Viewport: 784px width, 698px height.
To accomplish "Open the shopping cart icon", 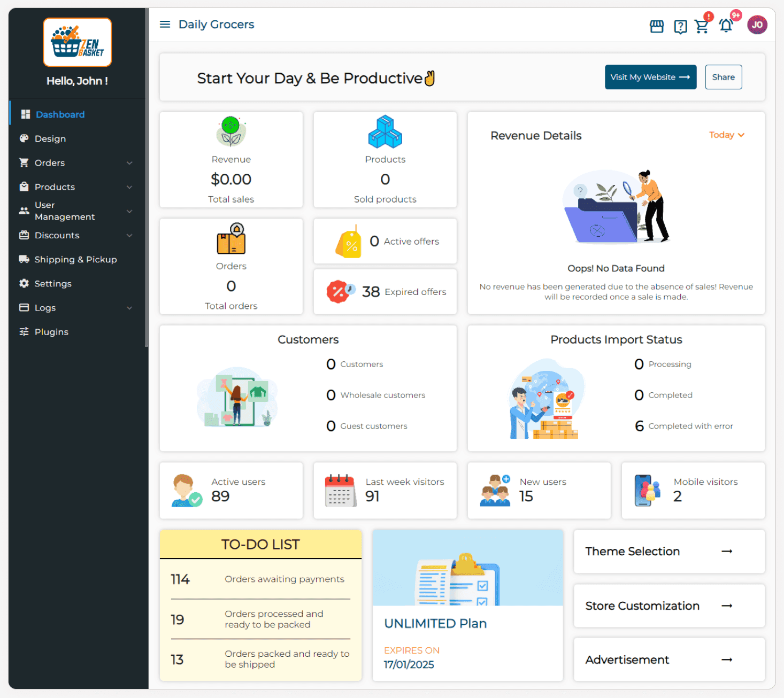I will [x=702, y=26].
